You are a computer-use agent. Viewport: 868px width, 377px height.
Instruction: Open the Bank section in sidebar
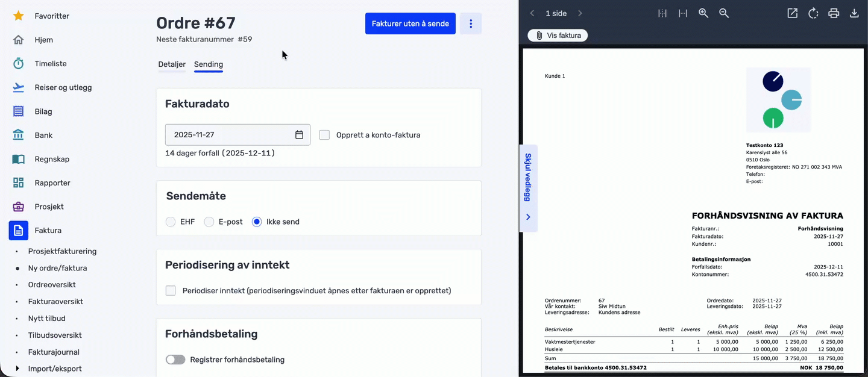(43, 136)
